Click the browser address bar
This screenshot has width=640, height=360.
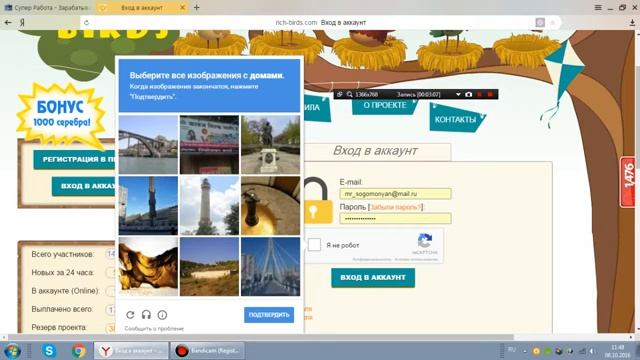tap(320, 22)
